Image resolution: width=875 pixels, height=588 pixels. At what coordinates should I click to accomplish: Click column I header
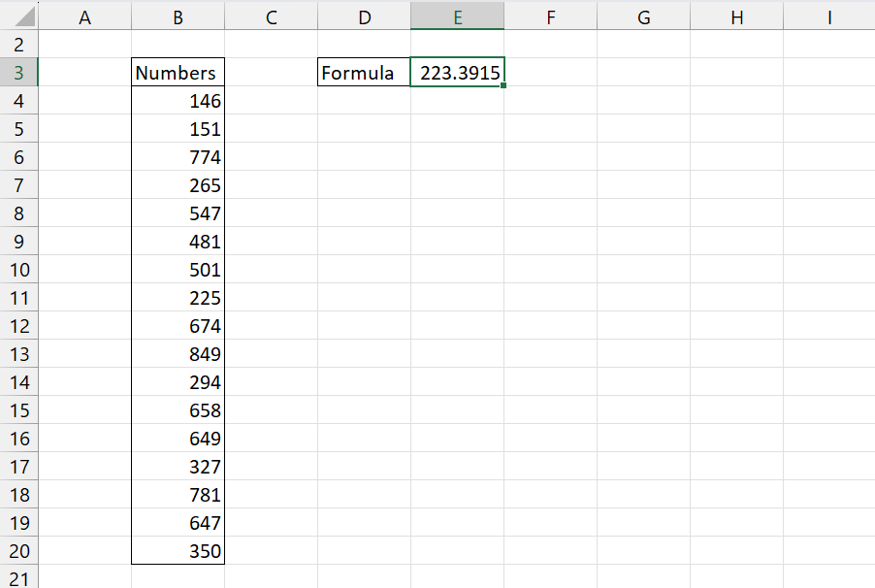pos(828,16)
